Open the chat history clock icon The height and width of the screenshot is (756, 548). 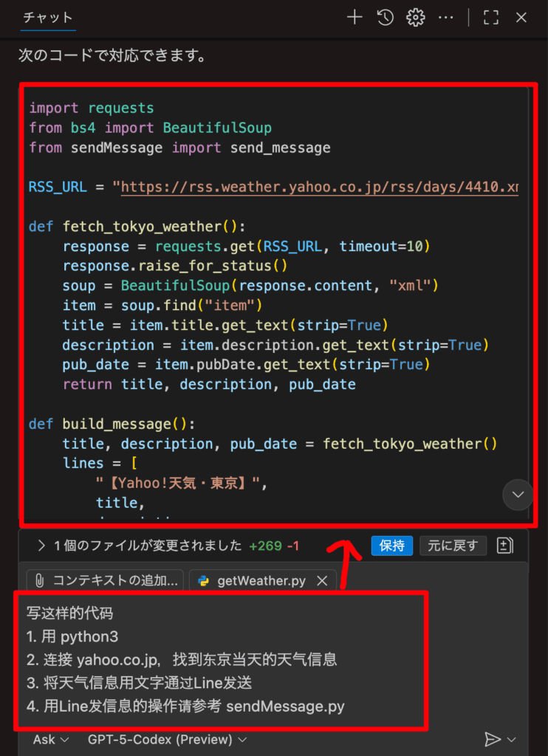click(385, 18)
